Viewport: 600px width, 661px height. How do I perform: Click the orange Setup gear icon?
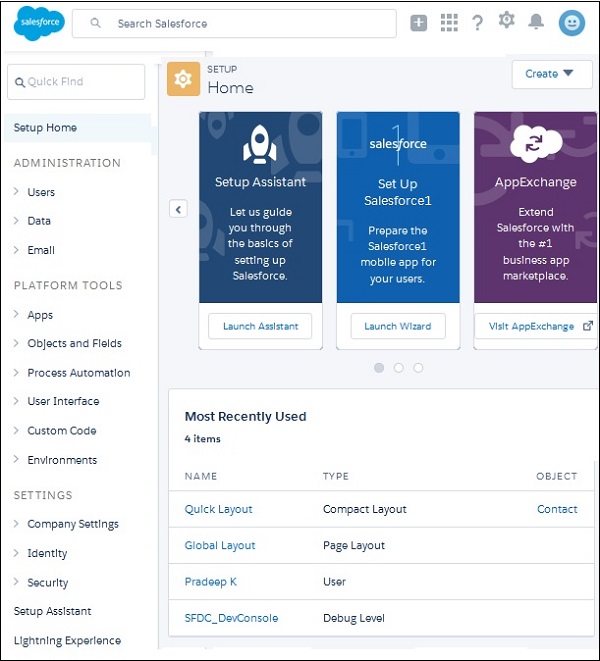tap(183, 80)
